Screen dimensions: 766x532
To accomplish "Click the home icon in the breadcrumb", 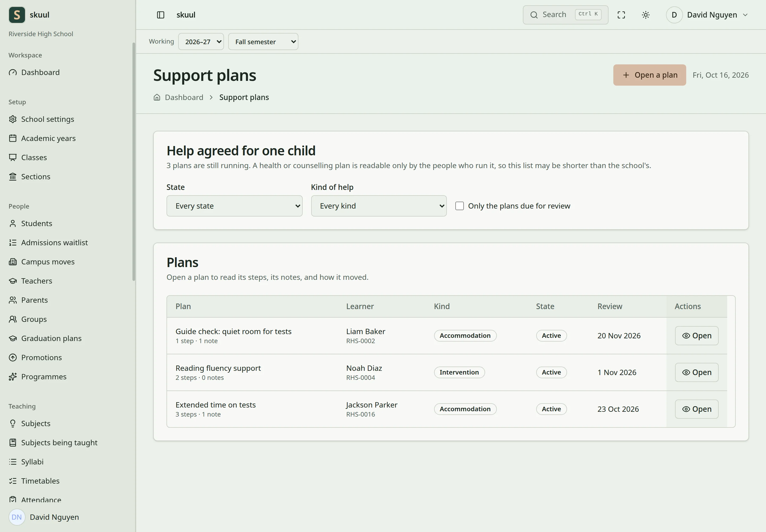I will (x=157, y=97).
